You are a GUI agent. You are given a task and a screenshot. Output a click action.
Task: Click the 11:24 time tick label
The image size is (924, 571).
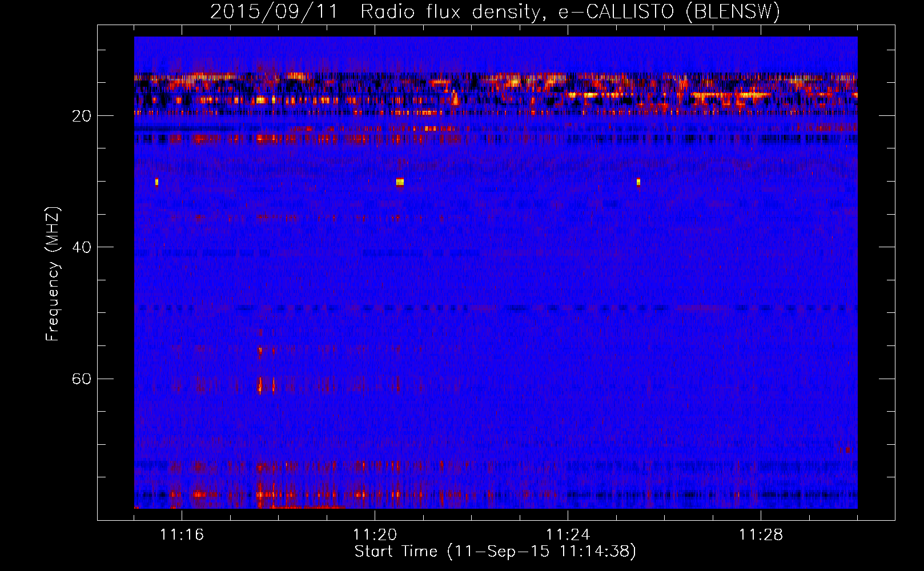coord(568,535)
